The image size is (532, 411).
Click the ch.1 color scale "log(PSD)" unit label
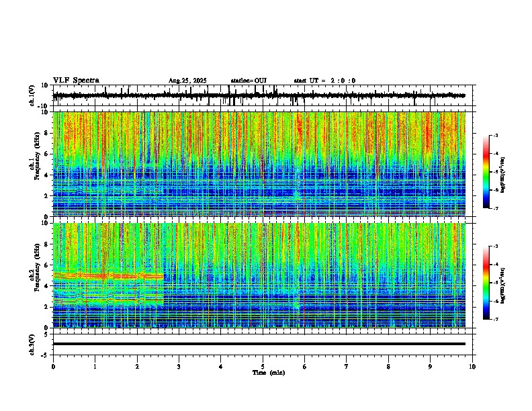pos(503,175)
